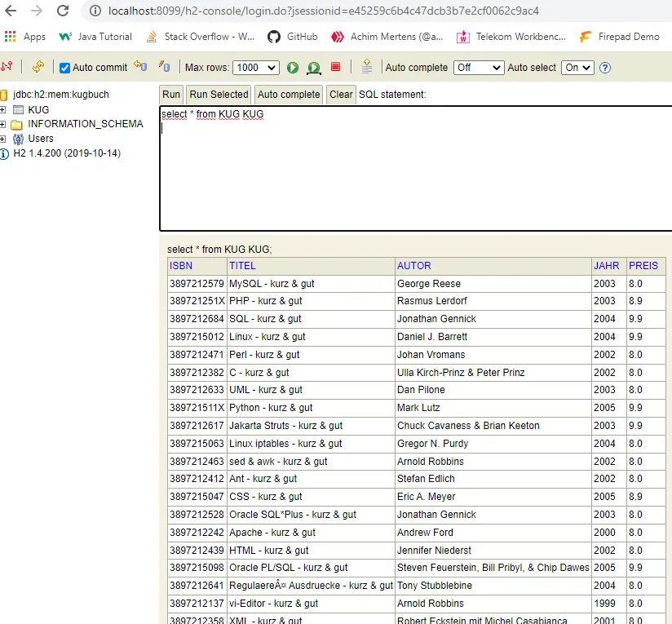The image size is (672, 624).
Task: Click ISBN cell 3897212684
Action: pos(197,319)
